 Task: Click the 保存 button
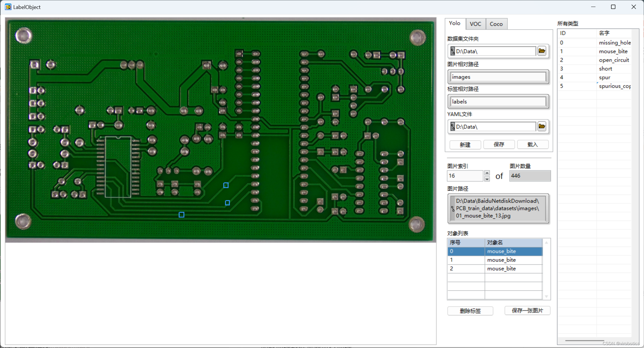(x=499, y=145)
